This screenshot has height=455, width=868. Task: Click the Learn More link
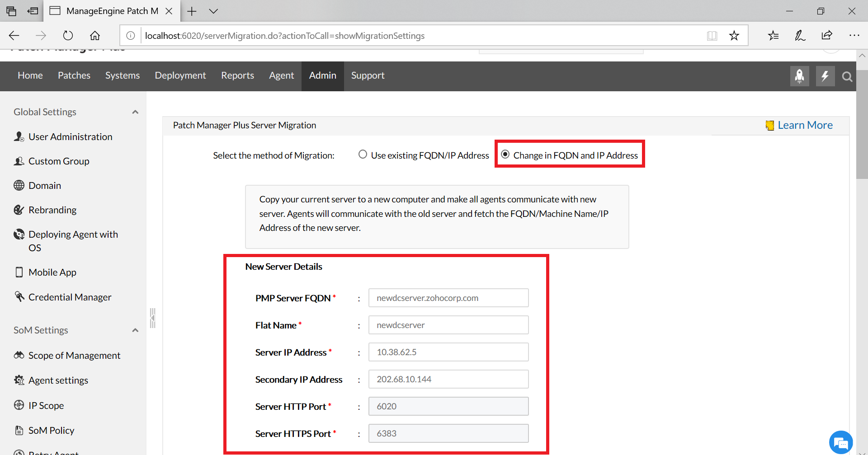805,125
